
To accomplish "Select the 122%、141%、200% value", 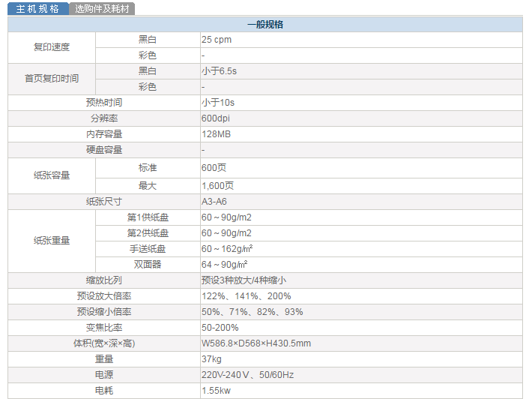I will coord(247,296).
